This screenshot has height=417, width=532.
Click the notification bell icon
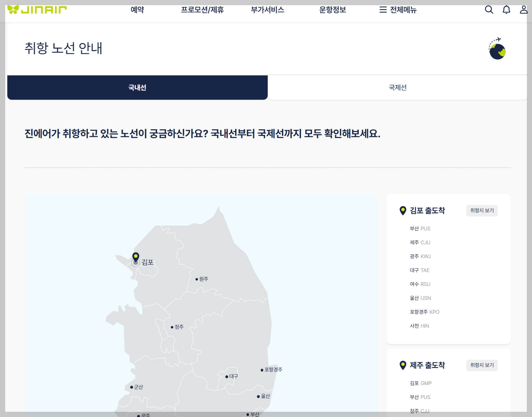click(506, 10)
